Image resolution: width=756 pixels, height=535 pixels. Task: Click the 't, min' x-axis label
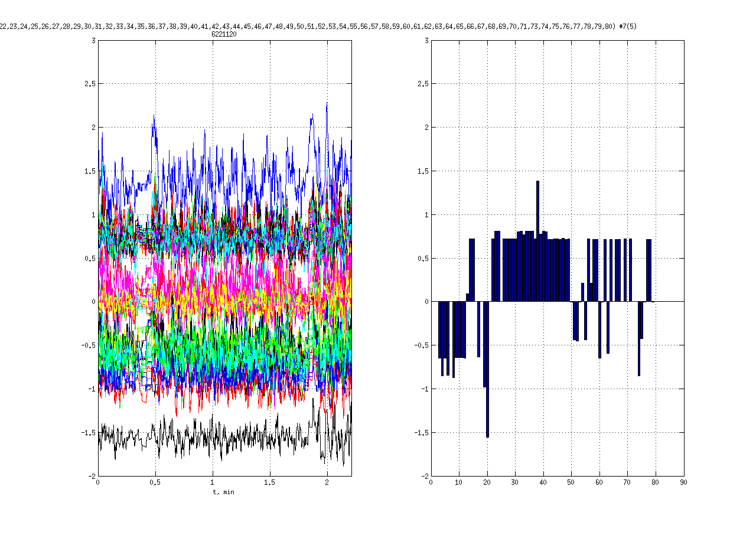[224, 492]
